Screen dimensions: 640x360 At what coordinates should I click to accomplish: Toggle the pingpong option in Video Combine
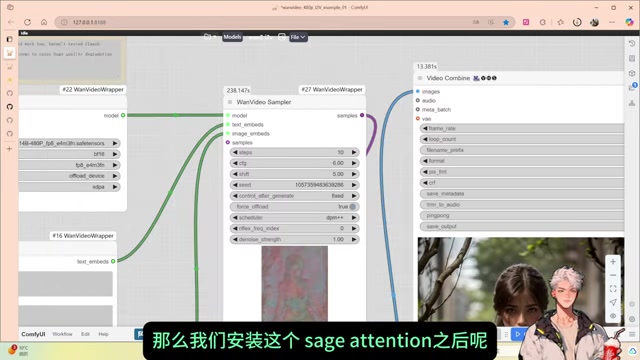[522, 216]
